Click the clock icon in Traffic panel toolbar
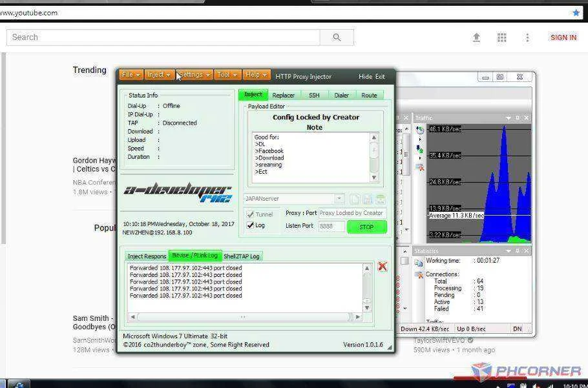This screenshot has height=388, width=588. [x=419, y=130]
